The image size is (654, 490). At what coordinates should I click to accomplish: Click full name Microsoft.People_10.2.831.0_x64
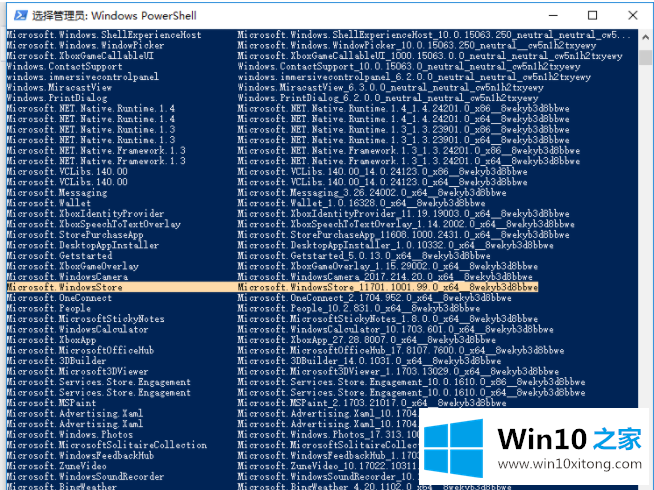click(359, 308)
